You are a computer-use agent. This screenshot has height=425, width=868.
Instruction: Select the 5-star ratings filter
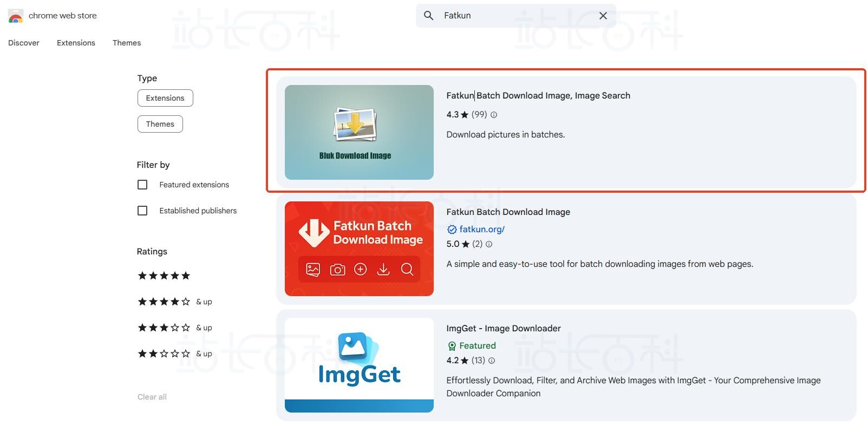[164, 276]
